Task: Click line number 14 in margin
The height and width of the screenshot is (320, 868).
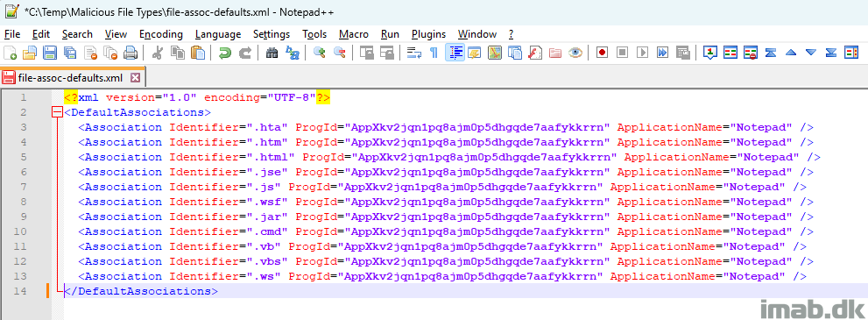Action: tap(19, 291)
